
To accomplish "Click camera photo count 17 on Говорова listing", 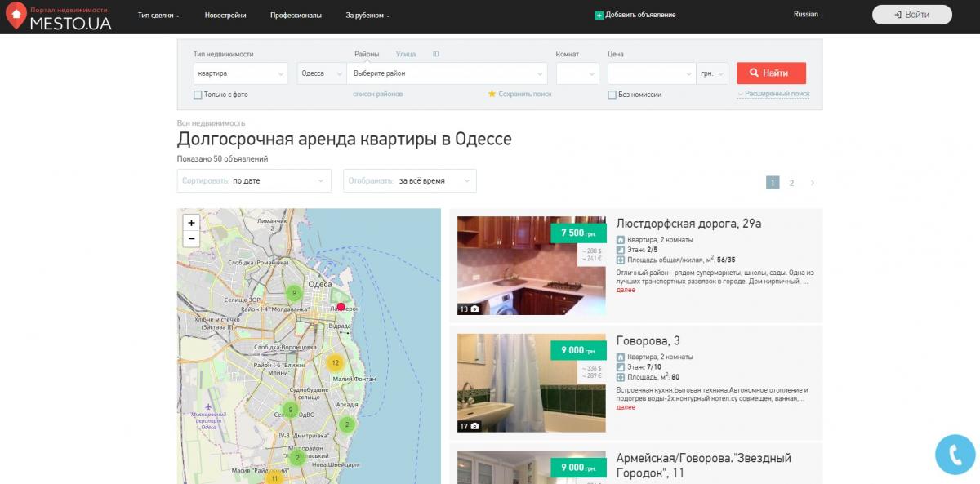I will (x=469, y=426).
